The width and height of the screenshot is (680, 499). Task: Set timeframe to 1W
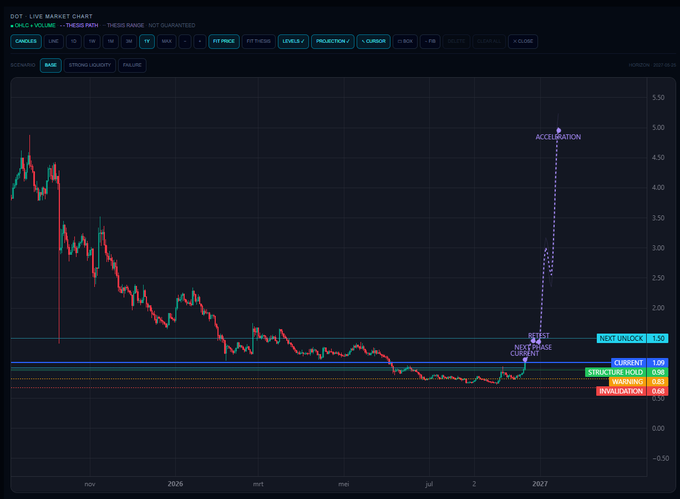click(92, 41)
